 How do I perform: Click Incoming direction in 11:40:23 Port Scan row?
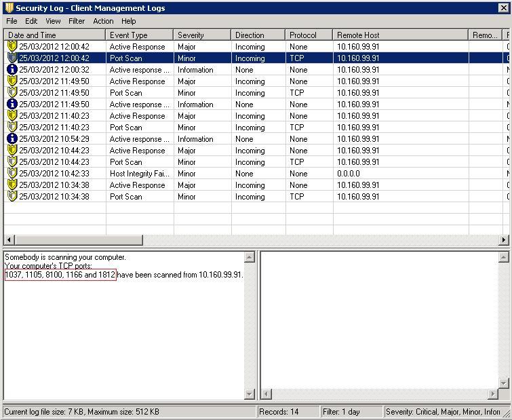(x=250, y=128)
